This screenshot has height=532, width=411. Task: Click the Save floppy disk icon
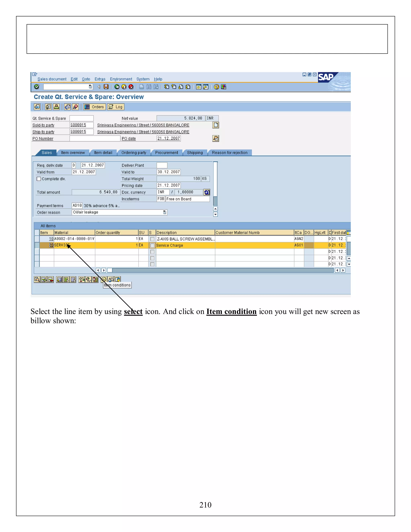tap(106, 87)
